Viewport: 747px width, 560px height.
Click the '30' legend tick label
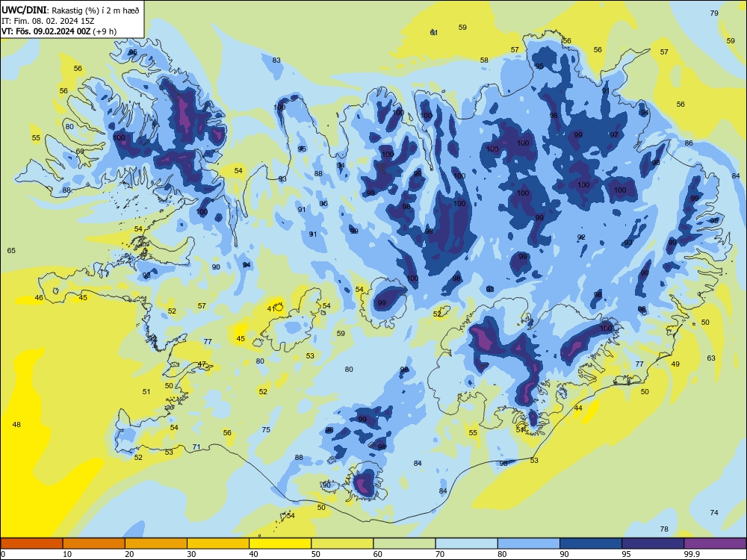191,554
